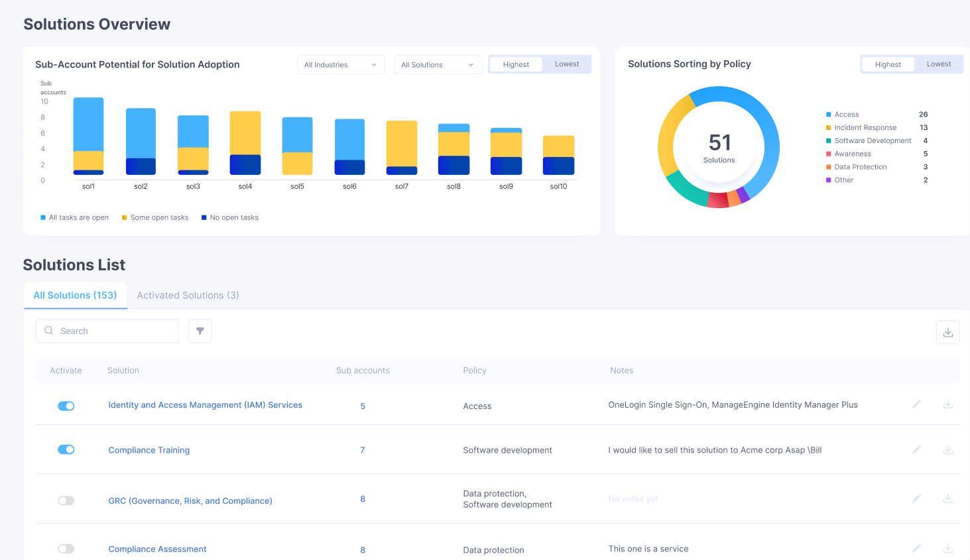Click the Other legend swatch

click(829, 180)
